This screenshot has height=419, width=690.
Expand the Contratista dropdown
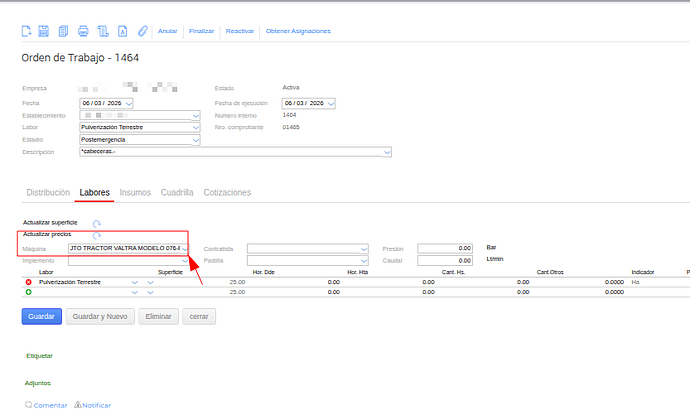pyautogui.click(x=364, y=248)
